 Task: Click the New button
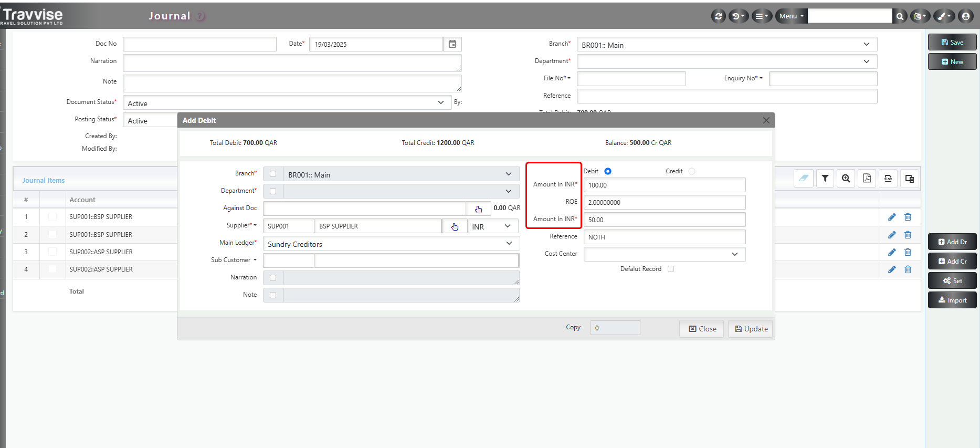click(x=952, y=61)
